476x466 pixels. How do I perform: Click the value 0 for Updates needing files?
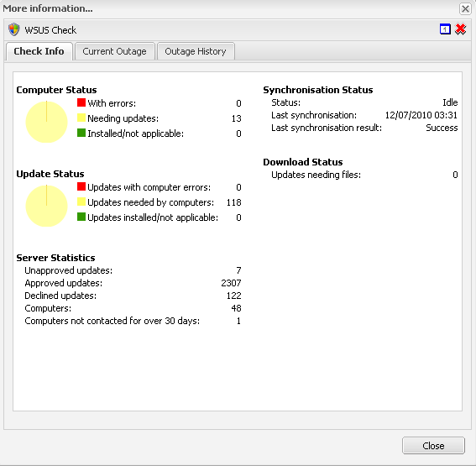pyautogui.click(x=455, y=175)
